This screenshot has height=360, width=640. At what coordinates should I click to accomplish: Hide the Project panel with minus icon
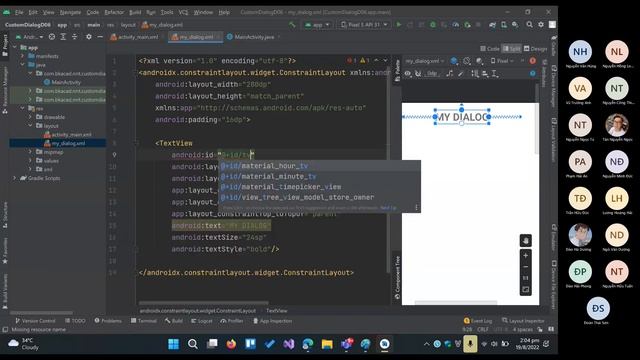click(100, 37)
